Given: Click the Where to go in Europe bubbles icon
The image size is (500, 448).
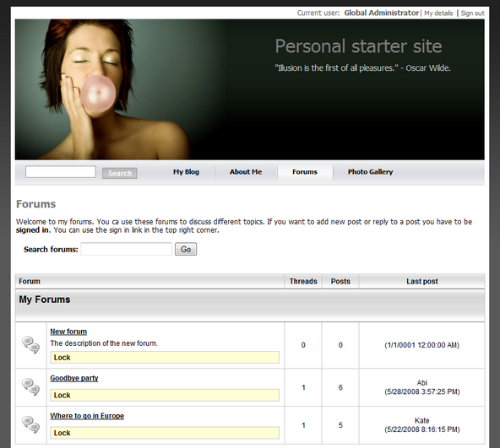Looking at the screenshot, I should (x=30, y=424).
